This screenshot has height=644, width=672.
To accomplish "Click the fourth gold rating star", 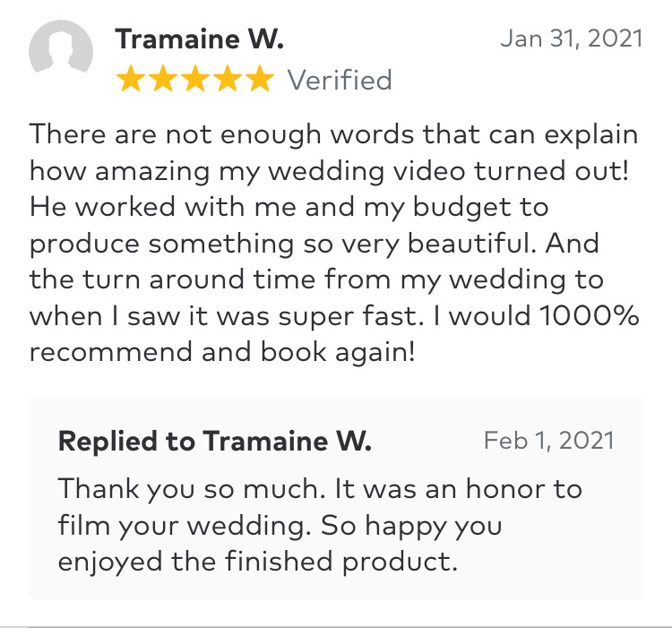I will (226, 81).
